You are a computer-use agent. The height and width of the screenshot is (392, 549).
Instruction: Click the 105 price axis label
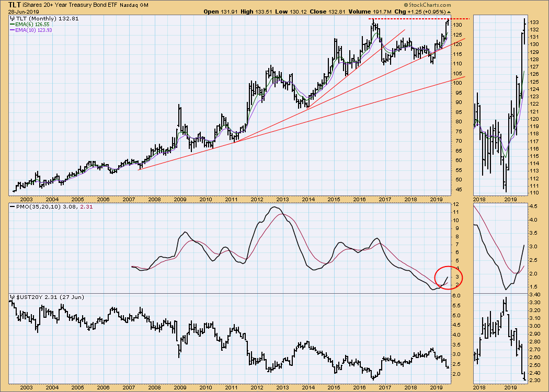[458, 74]
